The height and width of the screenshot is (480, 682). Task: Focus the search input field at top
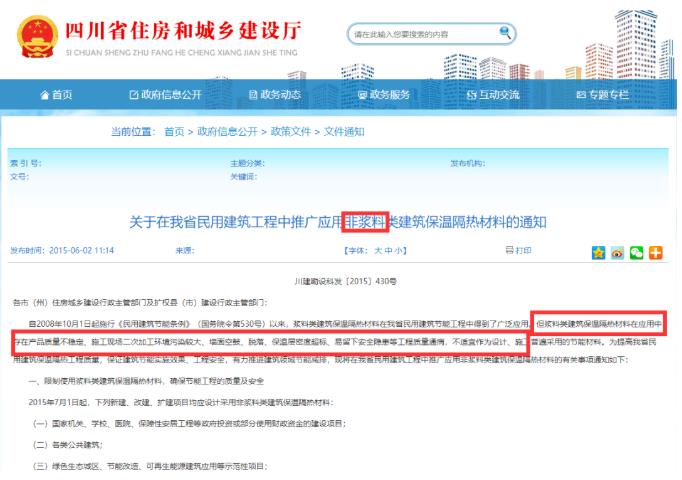pos(420,33)
